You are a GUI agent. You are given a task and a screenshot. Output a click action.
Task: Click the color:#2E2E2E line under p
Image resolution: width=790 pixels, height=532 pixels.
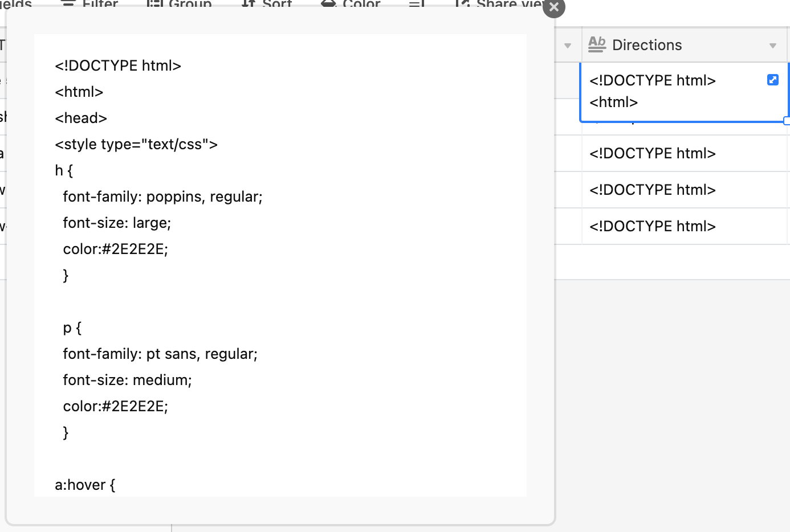[115, 406]
